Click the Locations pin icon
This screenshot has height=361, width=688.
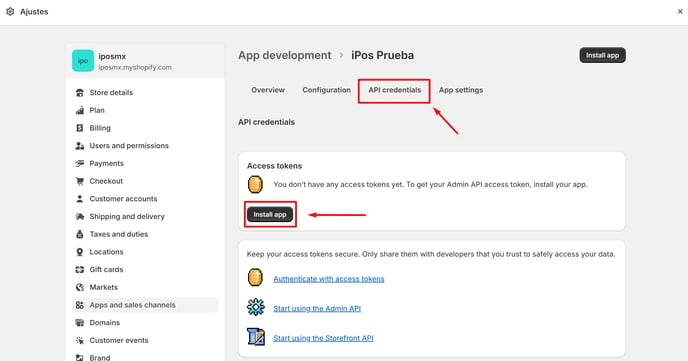point(79,252)
